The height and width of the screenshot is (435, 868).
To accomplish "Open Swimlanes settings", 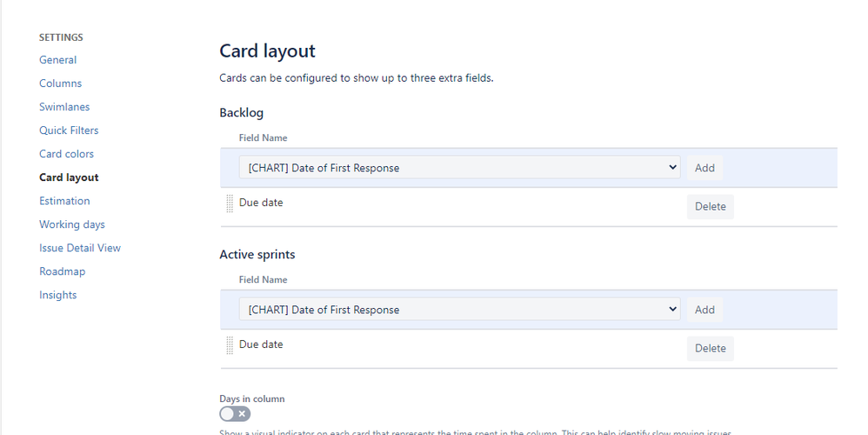I will click(x=64, y=107).
